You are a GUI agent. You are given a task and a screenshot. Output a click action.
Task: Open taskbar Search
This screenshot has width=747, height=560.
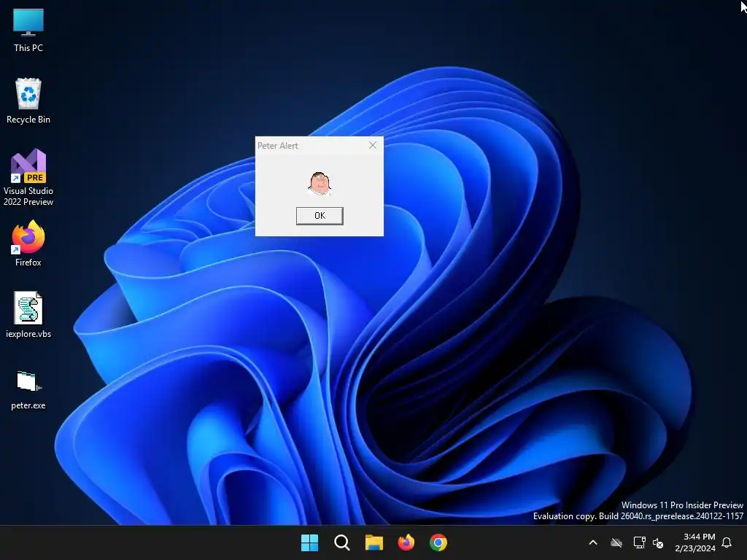(x=341, y=542)
